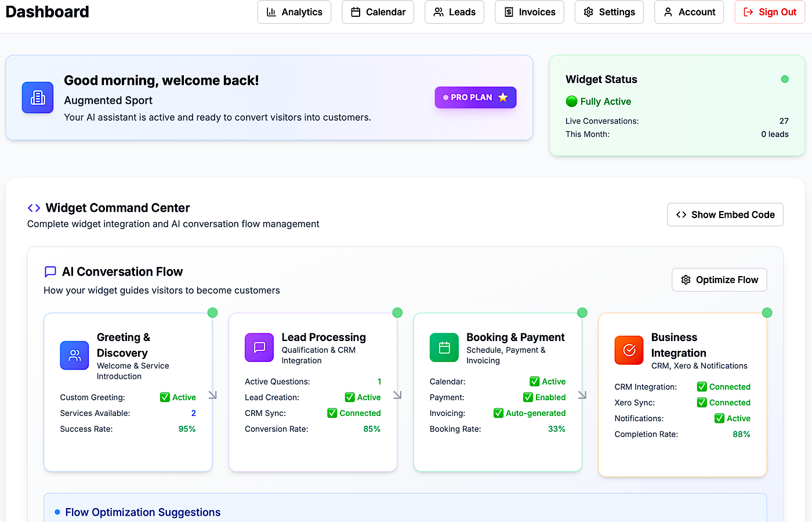812x522 pixels.
Task: Click Show Embed Code
Action: (x=725, y=215)
